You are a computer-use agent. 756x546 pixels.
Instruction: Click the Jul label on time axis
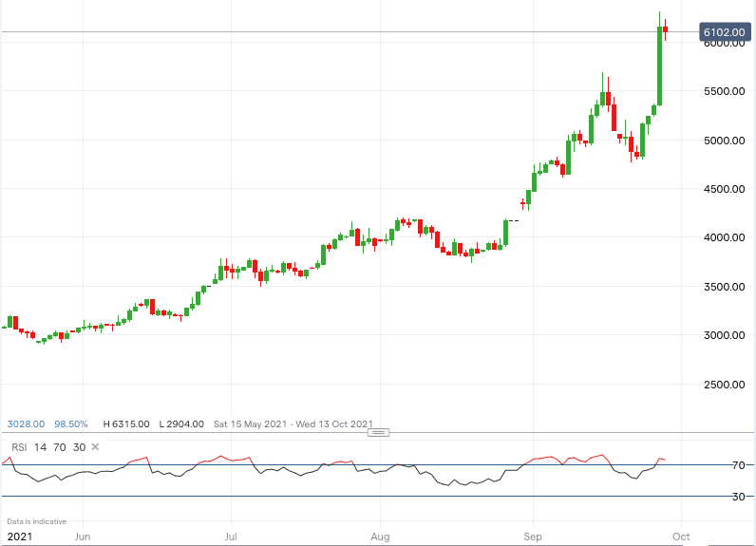click(231, 537)
